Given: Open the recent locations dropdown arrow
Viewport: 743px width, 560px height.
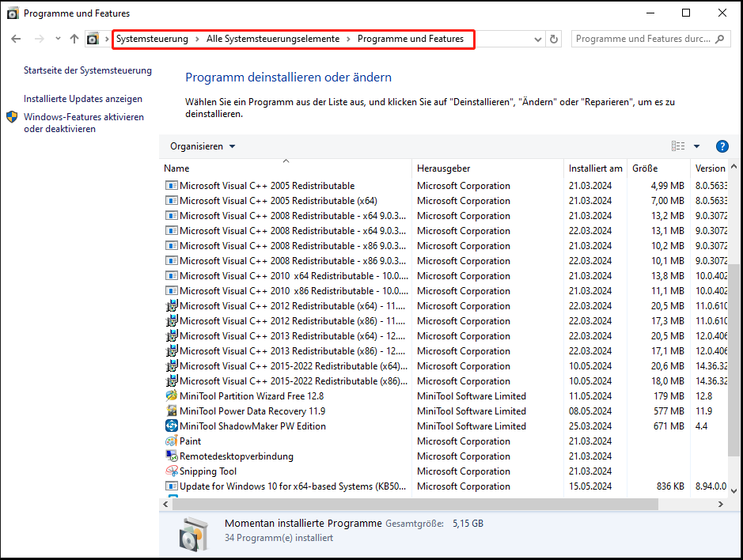Looking at the screenshot, I should [x=58, y=39].
